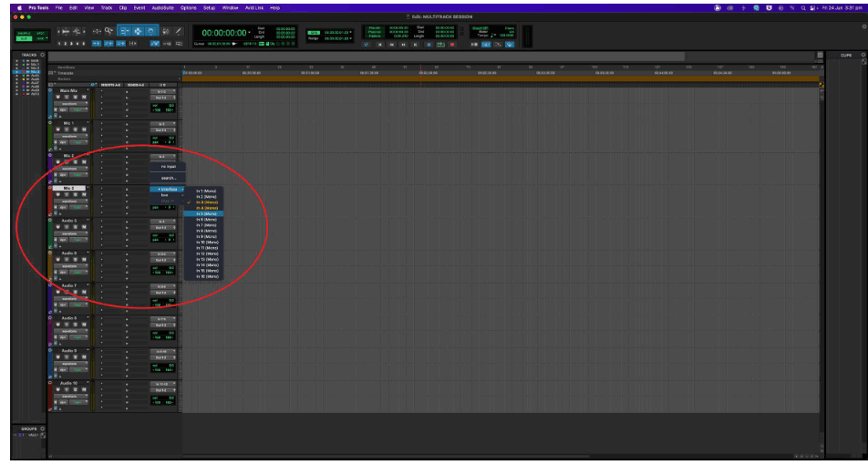Image resolution: width=868 pixels, height=465 pixels.
Task: Click the transport Fast Forward button
Action: point(404,45)
